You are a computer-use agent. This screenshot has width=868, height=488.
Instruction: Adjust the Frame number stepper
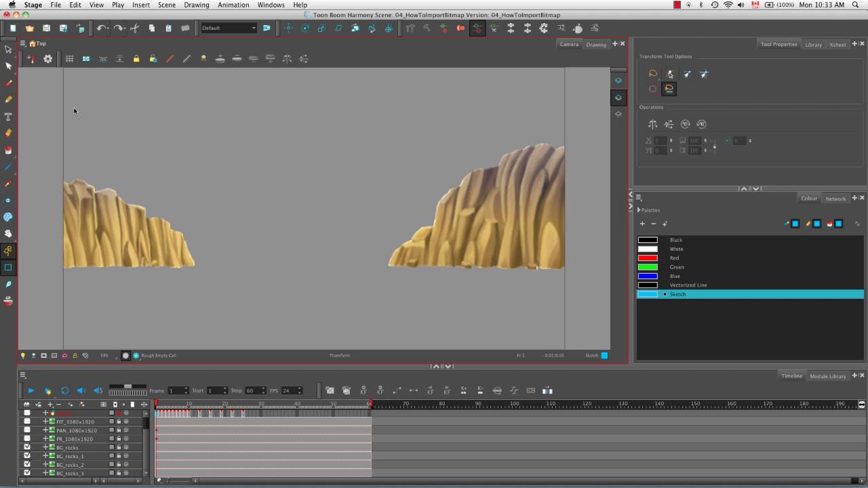point(186,390)
